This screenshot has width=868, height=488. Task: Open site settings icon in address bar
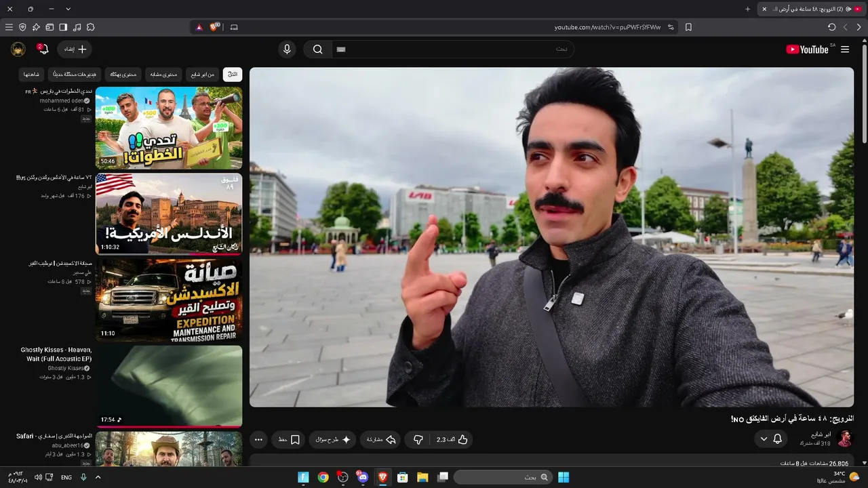(x=671, y=27)
